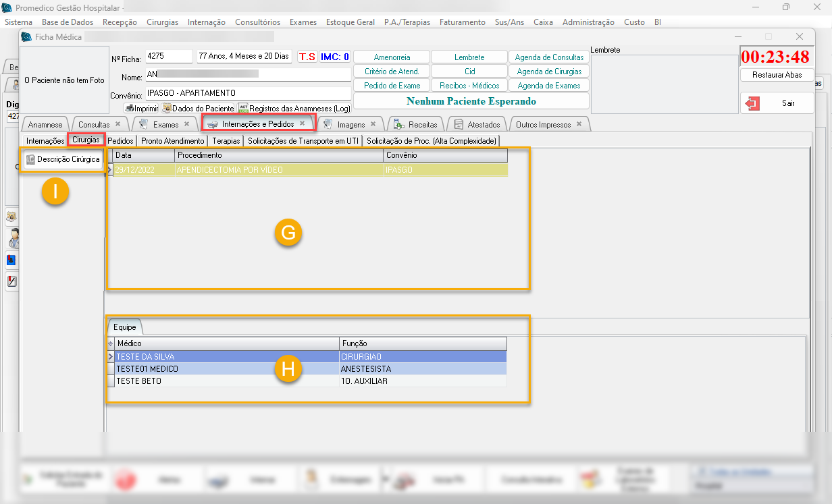Click the Descrição Cirúrgica button
Image resolution: width=832 pixels, height=504 pixels.
pyautogui.click(x=63, y=159)
